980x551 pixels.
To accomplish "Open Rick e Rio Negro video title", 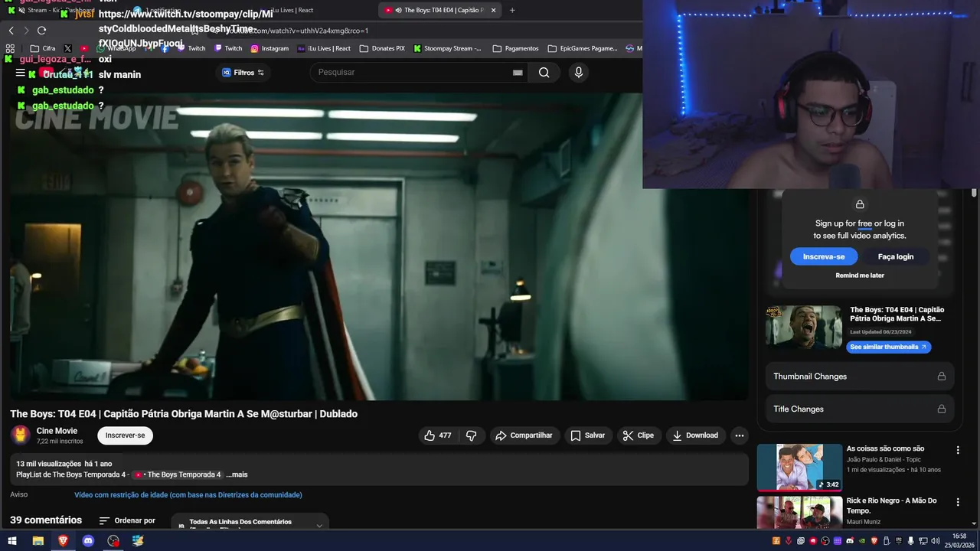I will pyautogui.click(x=891, y=505).
